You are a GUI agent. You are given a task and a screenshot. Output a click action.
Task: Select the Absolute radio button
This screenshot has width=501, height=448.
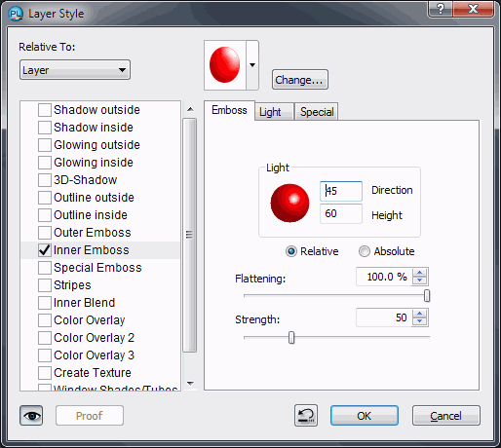pos(364,251)
